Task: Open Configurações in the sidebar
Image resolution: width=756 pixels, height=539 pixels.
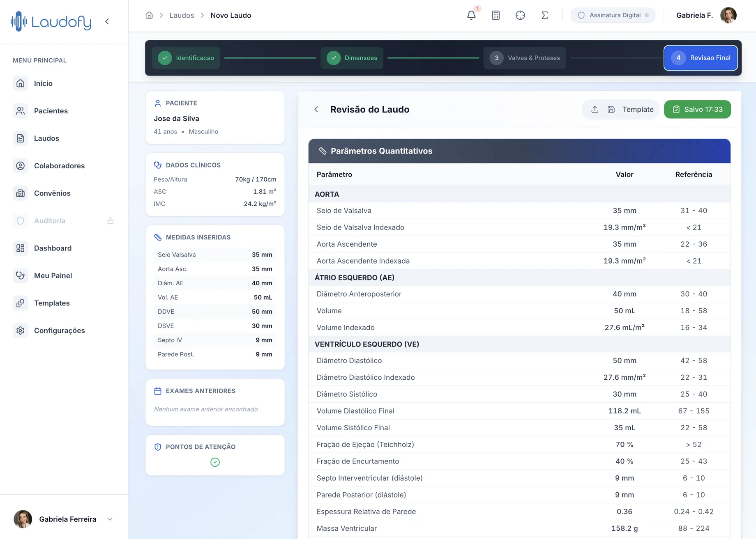Action: pos(64,331)
